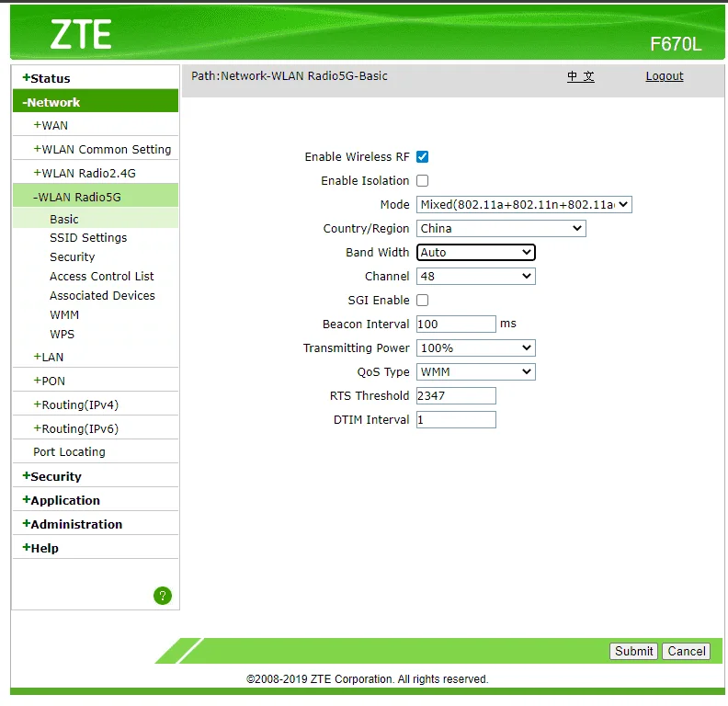Open the Band Width dropdown

point(475,252)
